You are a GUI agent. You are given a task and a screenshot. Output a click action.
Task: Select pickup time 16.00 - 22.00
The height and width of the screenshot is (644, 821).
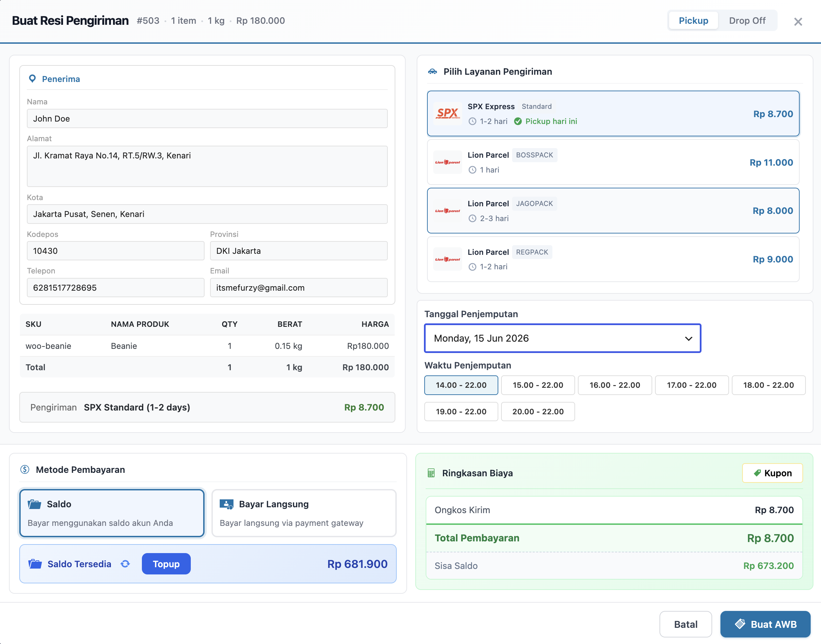point(615,385)
